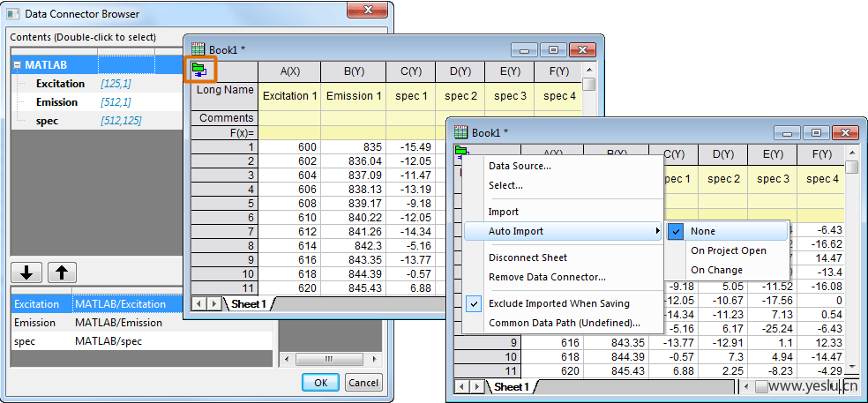
Task: Select column E(Y) header in first Book1
Action: click(509, 71)
